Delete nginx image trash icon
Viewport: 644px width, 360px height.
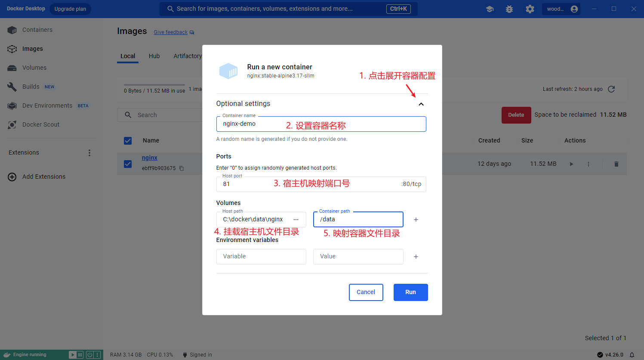click(616, 164)
